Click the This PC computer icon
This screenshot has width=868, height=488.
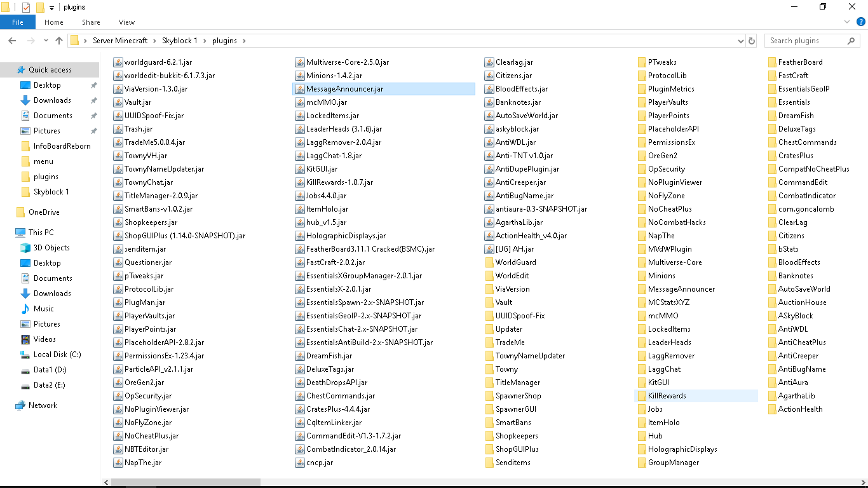[20, 233]
